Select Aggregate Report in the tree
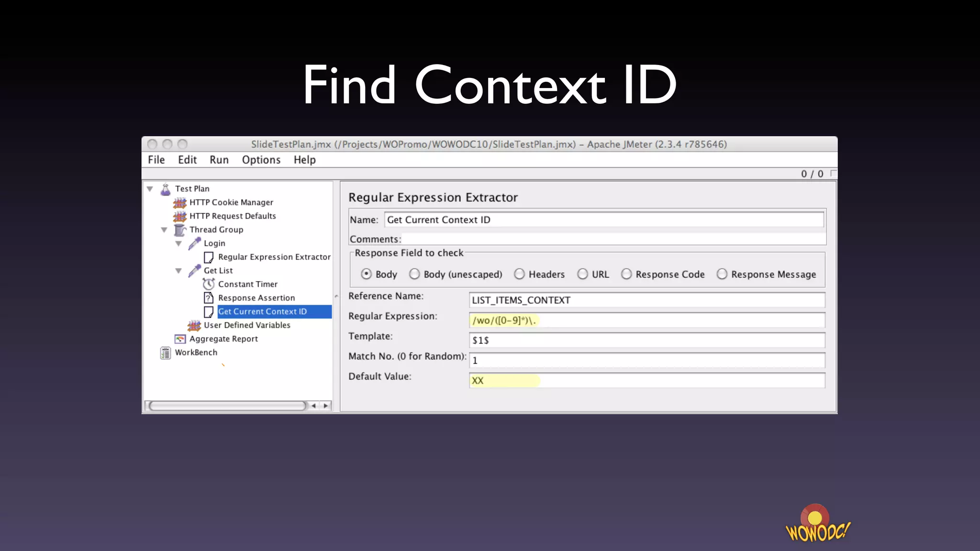This screenshot has height=551, width=980. (x=223, y=339)
